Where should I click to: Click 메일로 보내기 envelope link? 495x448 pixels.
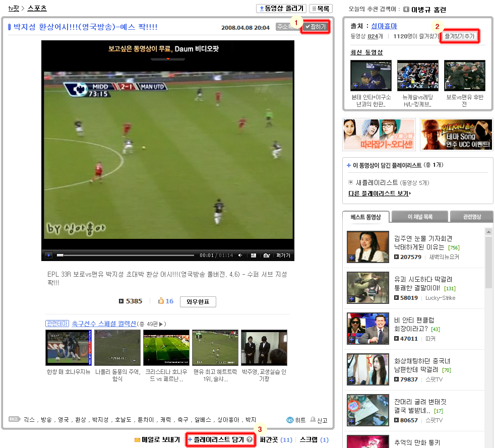pyautogui.click(x=157, y=439)
